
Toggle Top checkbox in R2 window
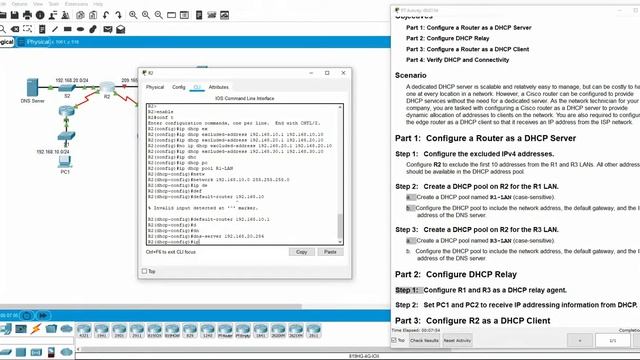(x=144, y=271)
